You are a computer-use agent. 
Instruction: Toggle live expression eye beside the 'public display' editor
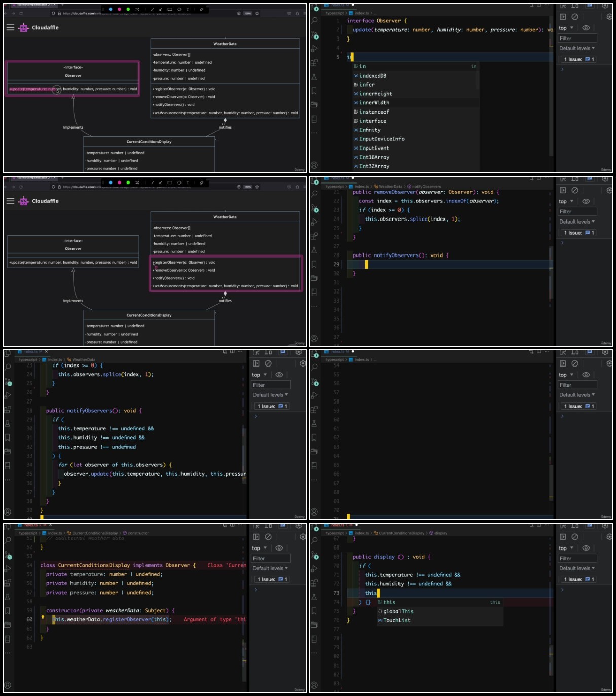pyautogui.click(x=586, y=548)
